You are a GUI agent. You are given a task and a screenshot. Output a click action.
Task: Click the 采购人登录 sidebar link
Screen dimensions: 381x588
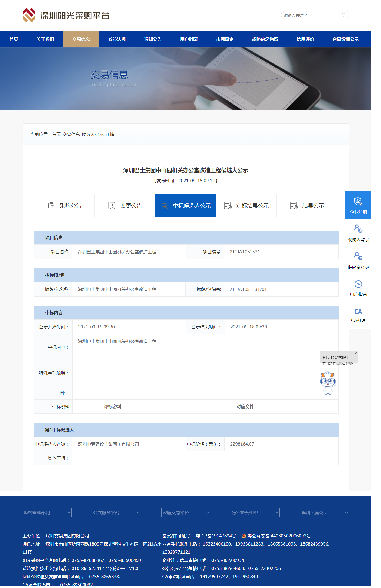pyautogui.click(x=358, y=240)
